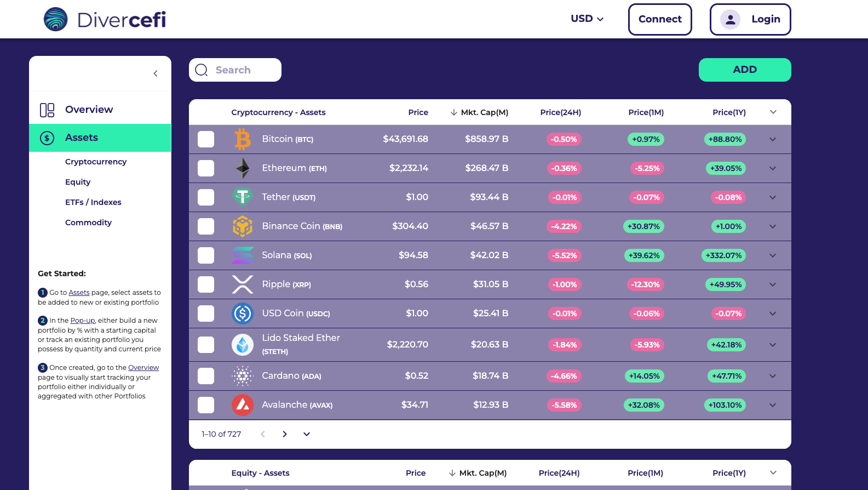Sort by Price(1Y) in crypto table
Image resolution: width=868 pixels, height=490 pixels.
729,112
